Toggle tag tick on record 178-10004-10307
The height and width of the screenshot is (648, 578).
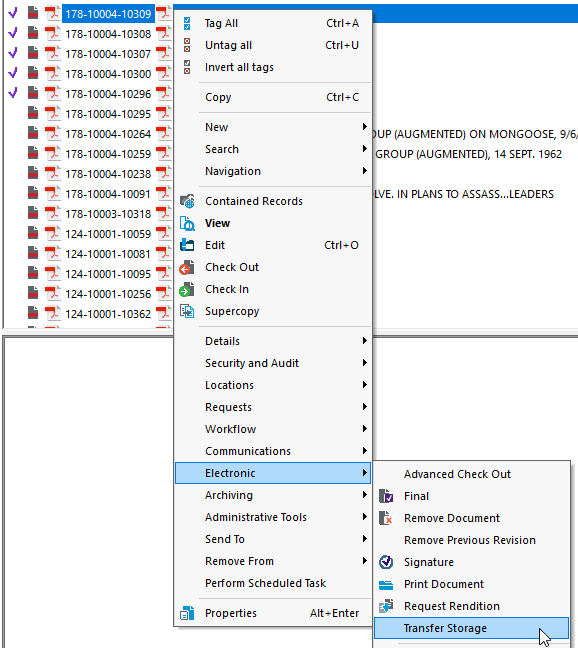[x=13, y=53]
